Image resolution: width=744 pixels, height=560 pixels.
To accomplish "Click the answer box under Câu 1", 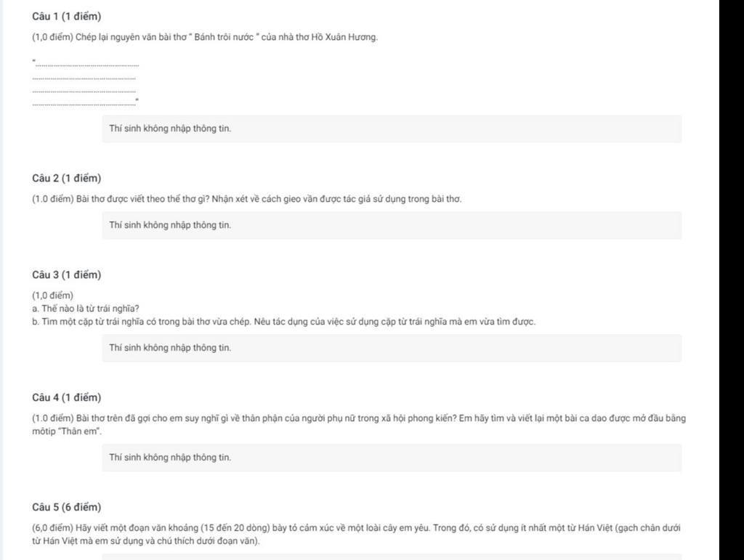I will (392, 129).
